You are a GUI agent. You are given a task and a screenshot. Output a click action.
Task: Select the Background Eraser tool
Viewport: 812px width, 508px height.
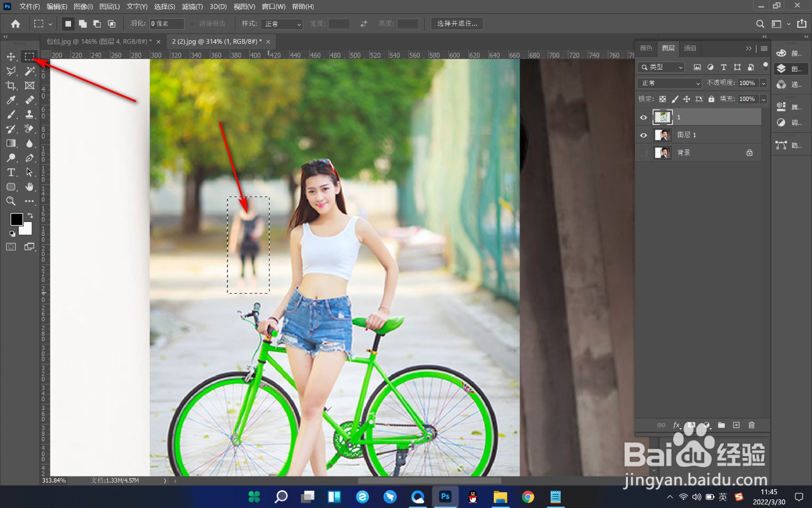point(29,129)
